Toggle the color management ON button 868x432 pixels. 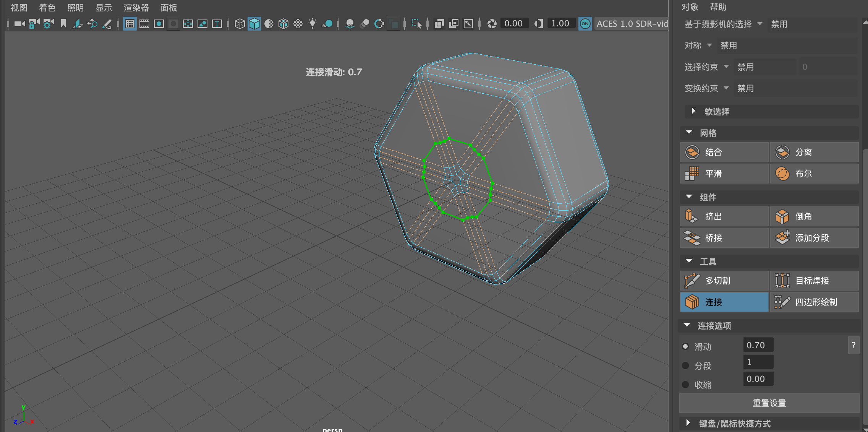click(x=585, y=24)
